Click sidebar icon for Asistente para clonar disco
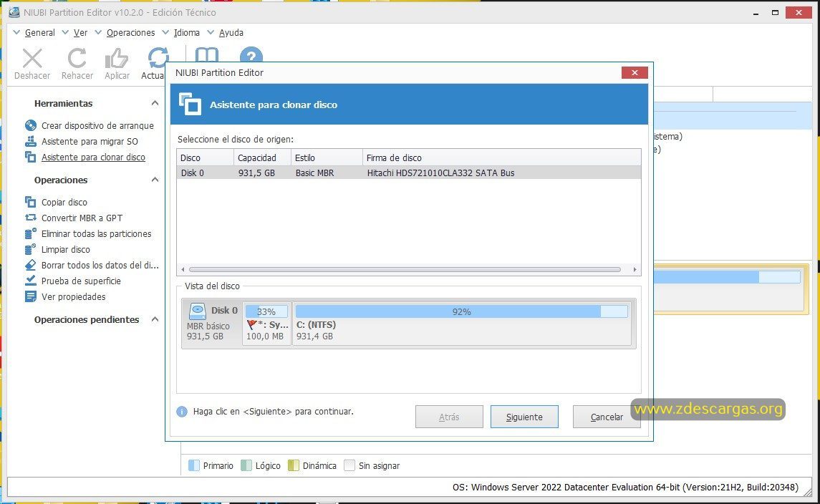This screenshot has width=820, height=504. [x=31, y=157]
